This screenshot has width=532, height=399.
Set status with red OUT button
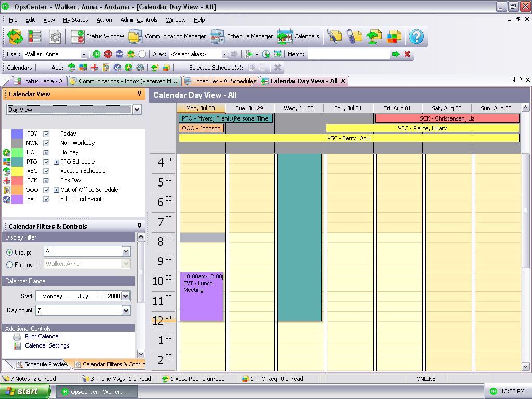click(x=108, y=54)
